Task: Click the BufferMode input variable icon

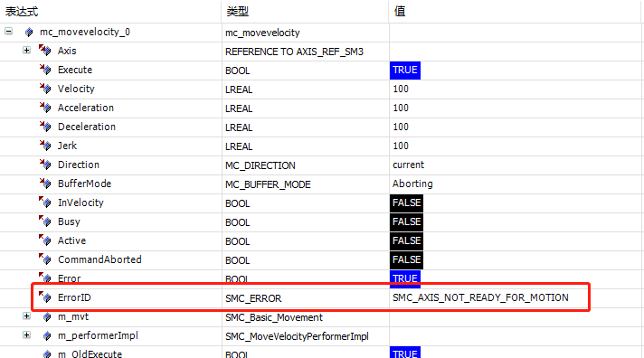Action: pos(45,184)
